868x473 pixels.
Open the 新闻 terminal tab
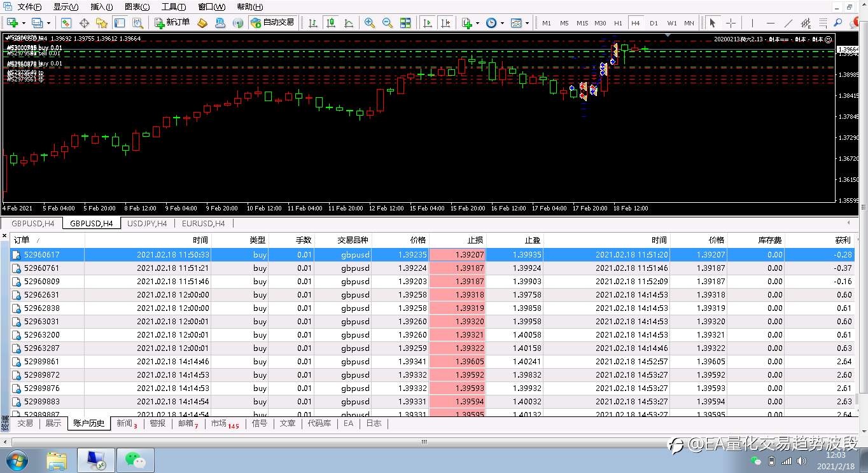point(127,423)
